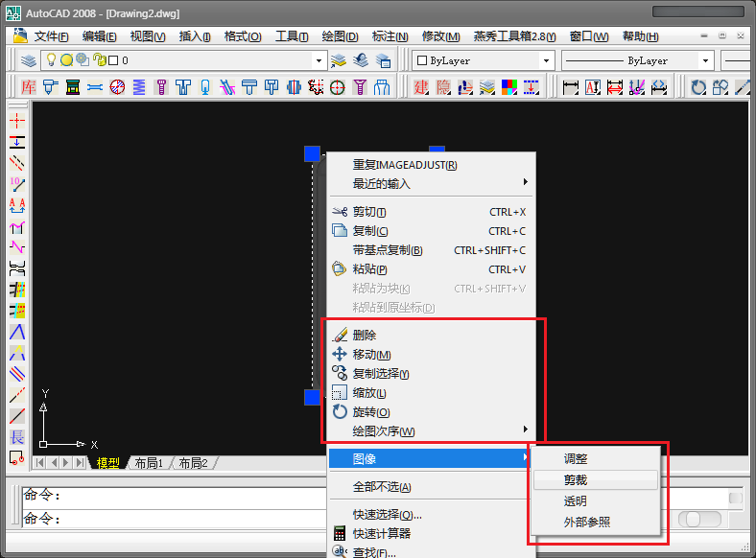
Task: Toggle the layer lock padlock icon
Action: tap(100, 59)
